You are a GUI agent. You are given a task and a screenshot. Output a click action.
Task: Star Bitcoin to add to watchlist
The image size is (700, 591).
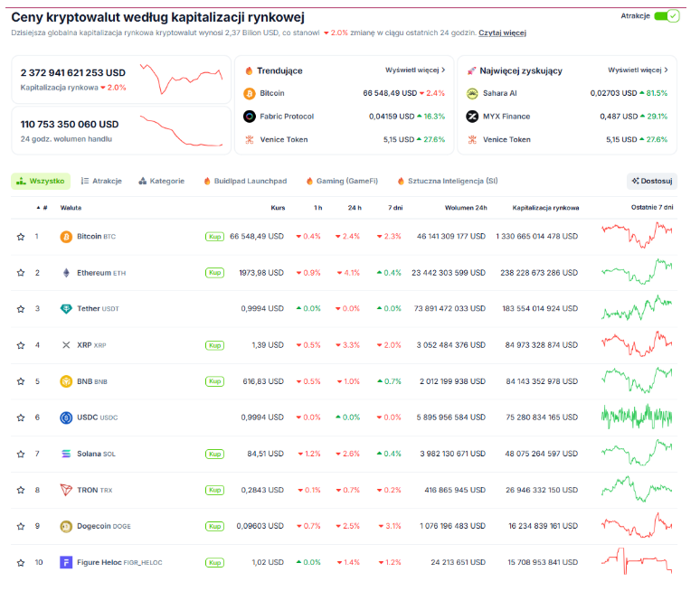[21, 237]
